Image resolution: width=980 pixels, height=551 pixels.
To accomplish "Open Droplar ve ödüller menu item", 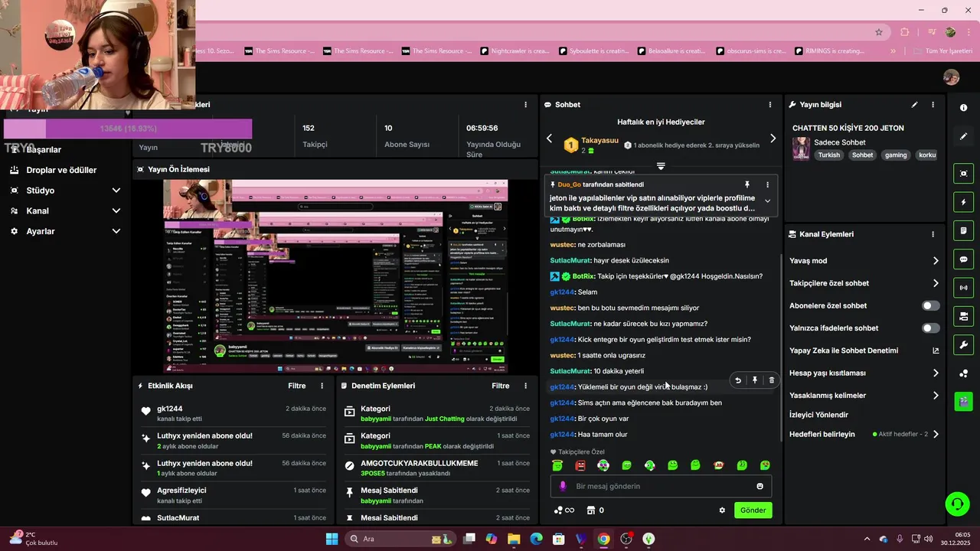I will pos(61,170).
